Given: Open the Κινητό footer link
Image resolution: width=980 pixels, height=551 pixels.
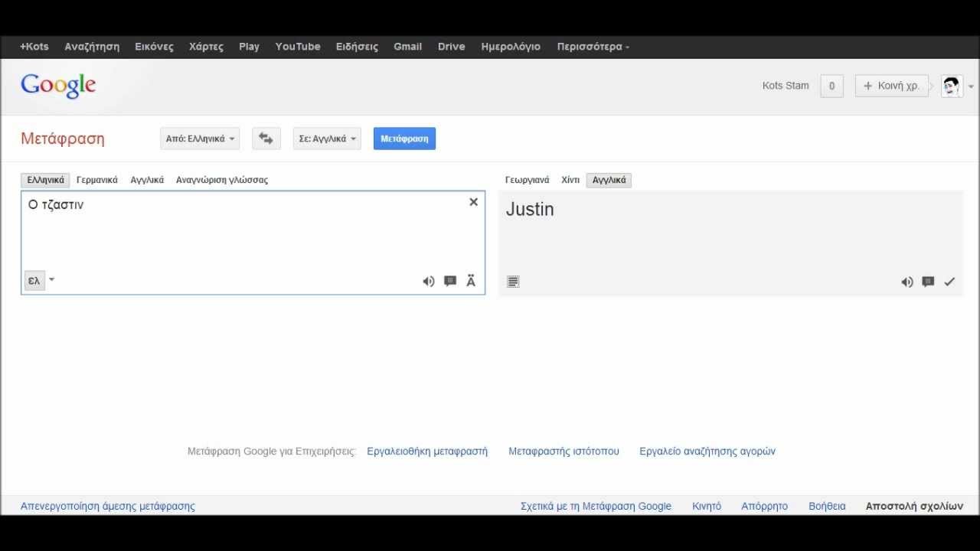Looking at the screenshot, I should [707, 506].
